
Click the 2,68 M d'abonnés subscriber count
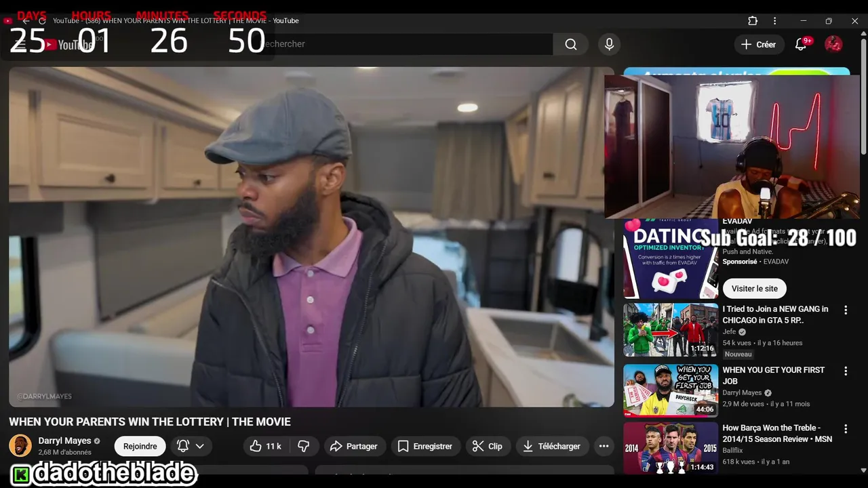coord(64,452)
